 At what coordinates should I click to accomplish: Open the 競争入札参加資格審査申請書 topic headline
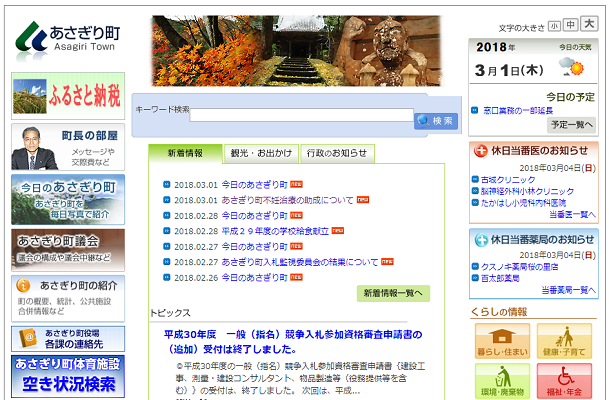(x=293, y=342)
